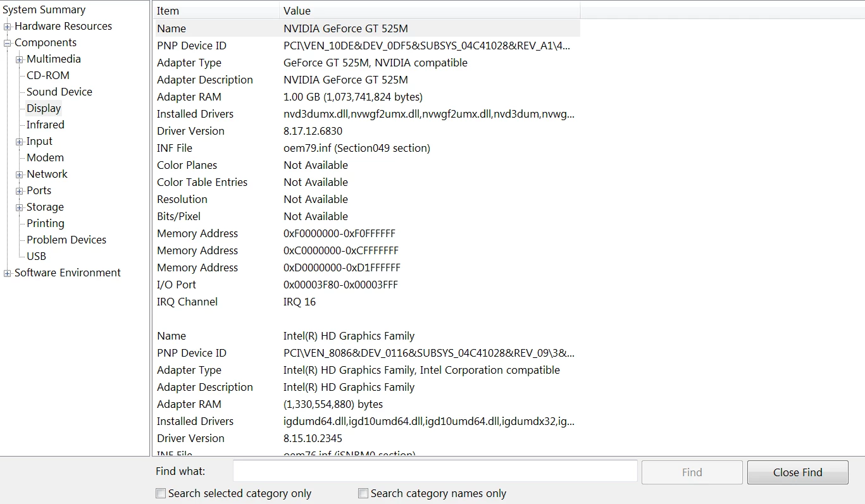
Task: Select the Multimedia label
Action: (53, 59)
